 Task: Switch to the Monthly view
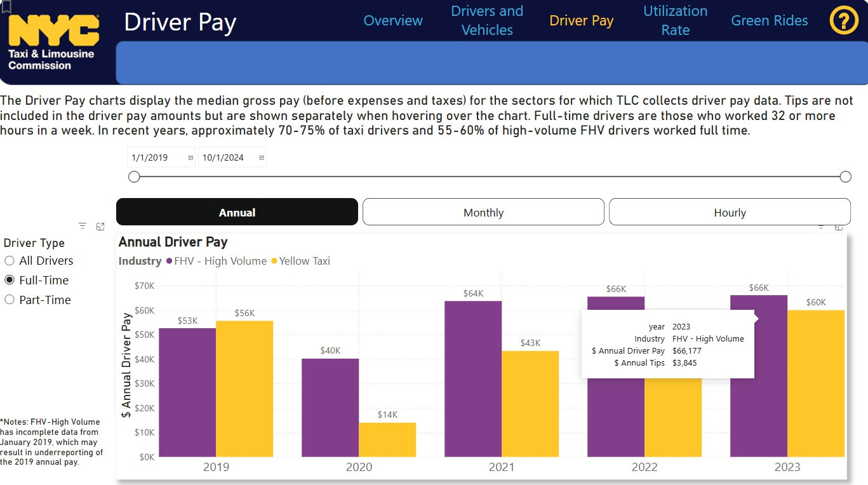point(483,211)
